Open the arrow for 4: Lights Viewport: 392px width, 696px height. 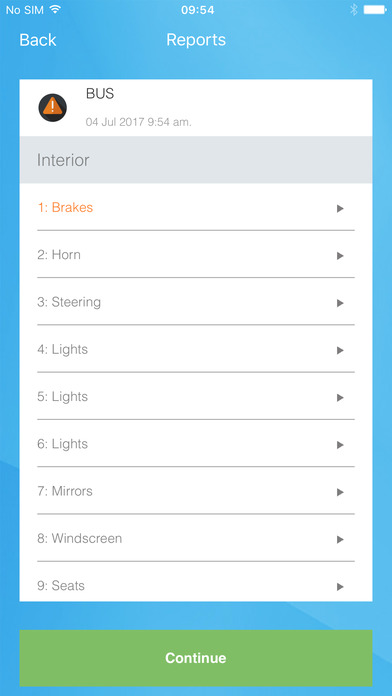(x=340, y=350)
